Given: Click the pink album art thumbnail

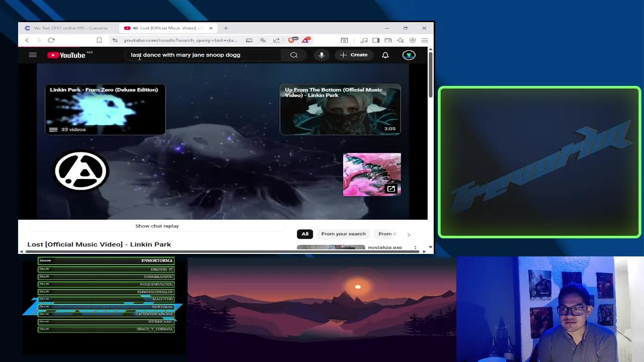Looking at the screenshot, I should pyautogui.click(x=372, y=174).
